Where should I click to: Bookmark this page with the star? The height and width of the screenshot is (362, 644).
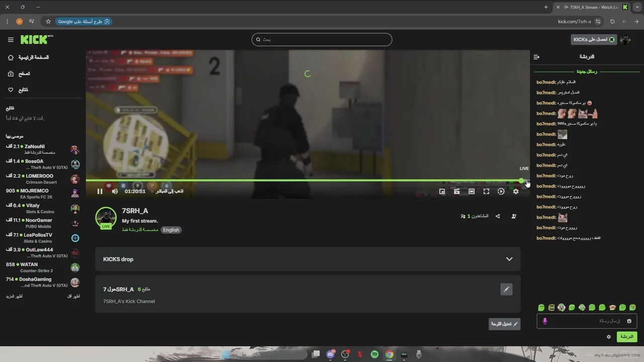(x=48, y=22)
